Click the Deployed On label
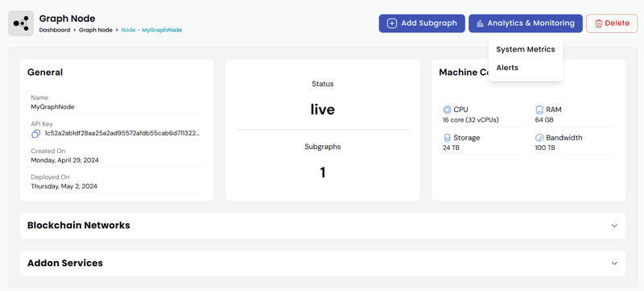Image resolution: width=644 pixels, height=291 pixels. [50, 177]
